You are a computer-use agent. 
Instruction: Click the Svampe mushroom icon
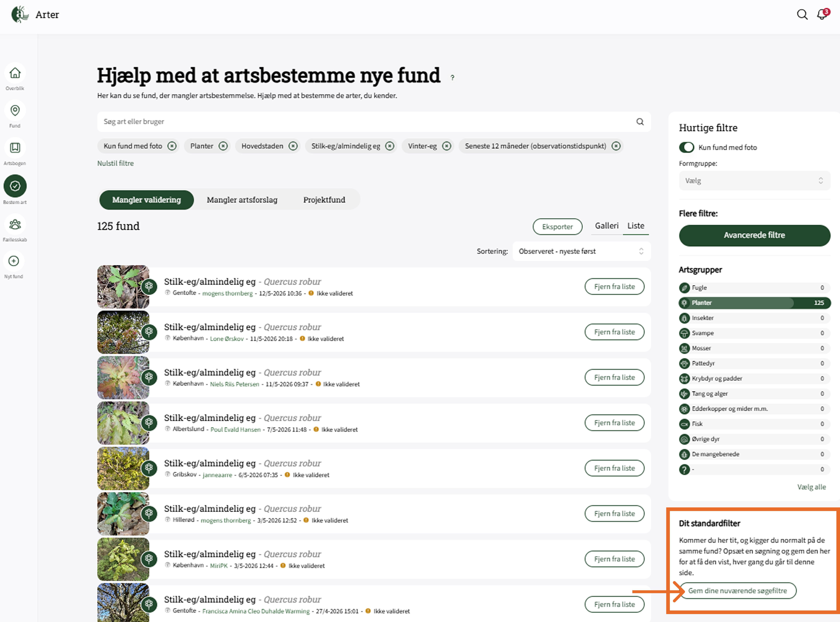coord(684,333)
